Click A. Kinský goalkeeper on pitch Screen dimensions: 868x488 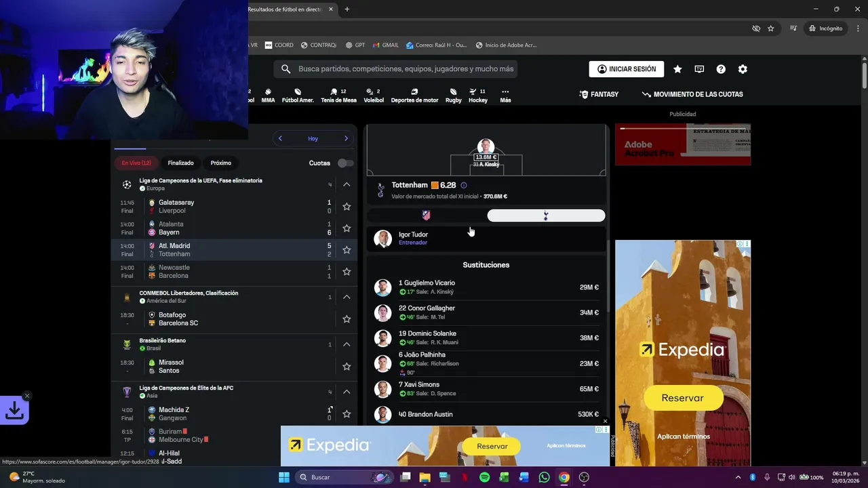point(486,154)
